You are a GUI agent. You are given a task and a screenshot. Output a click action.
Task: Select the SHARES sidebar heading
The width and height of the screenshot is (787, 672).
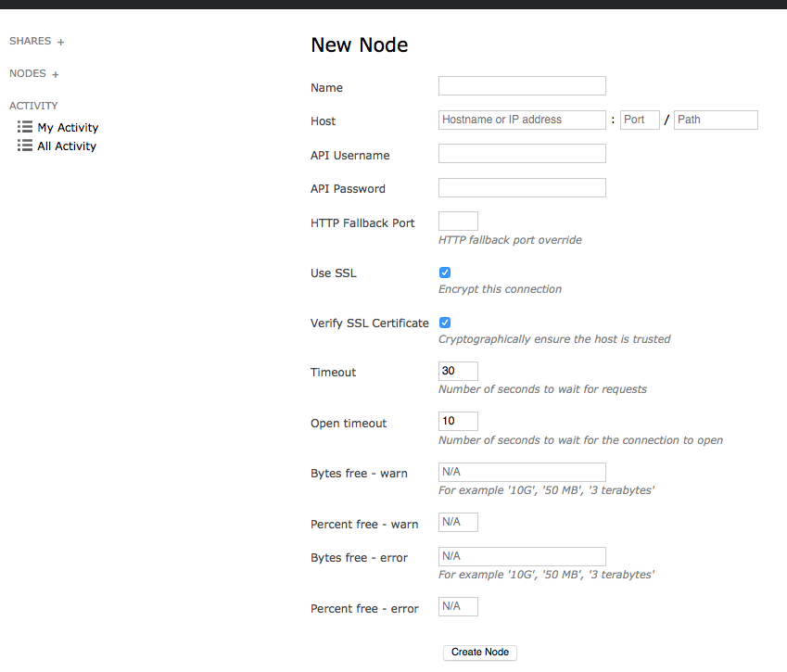click(30, 41)
